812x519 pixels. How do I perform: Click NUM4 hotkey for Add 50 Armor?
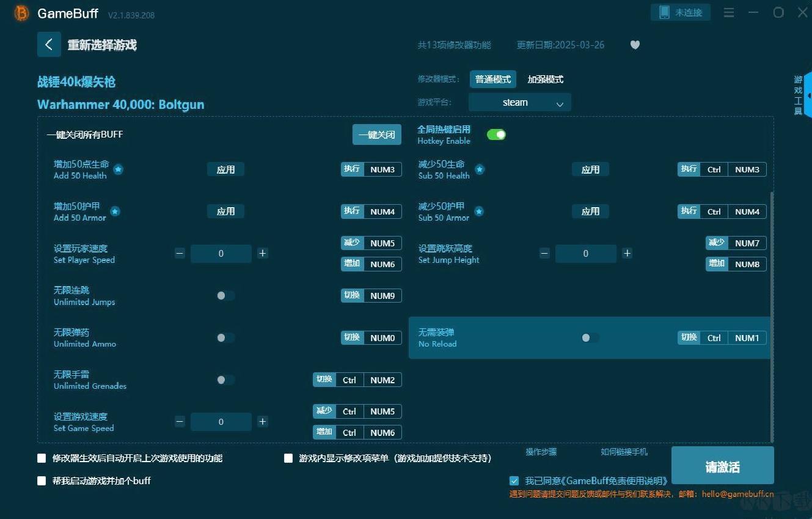(371, 212)
